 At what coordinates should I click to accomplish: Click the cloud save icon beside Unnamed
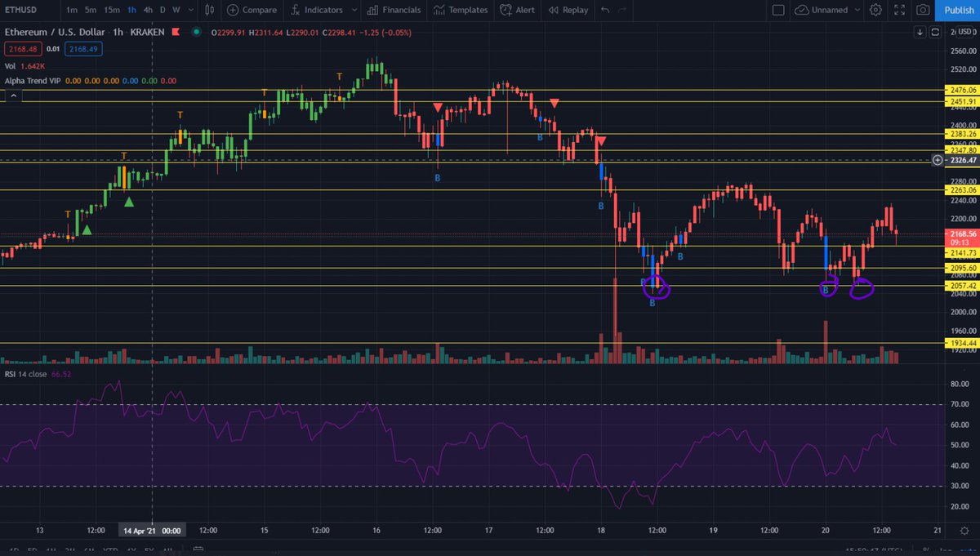tap(803, 10)
